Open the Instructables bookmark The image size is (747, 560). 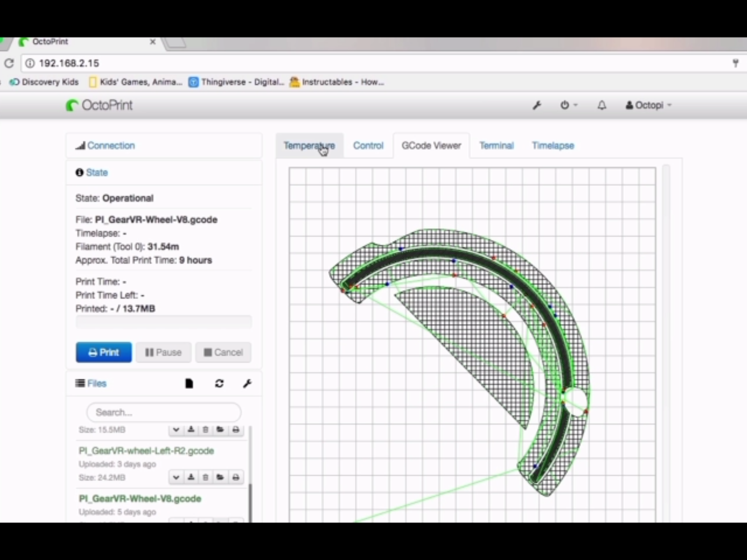[337, 82]
